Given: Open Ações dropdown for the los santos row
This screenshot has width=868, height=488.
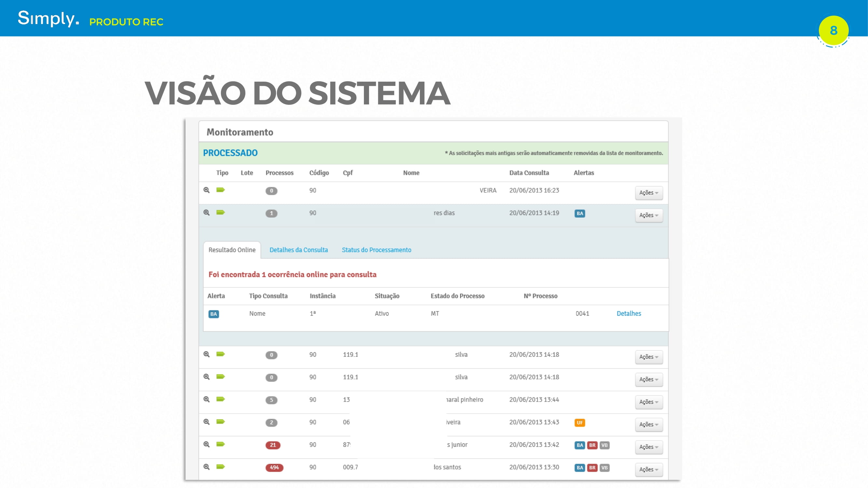Looking at the screenshot, I should 649,470.
